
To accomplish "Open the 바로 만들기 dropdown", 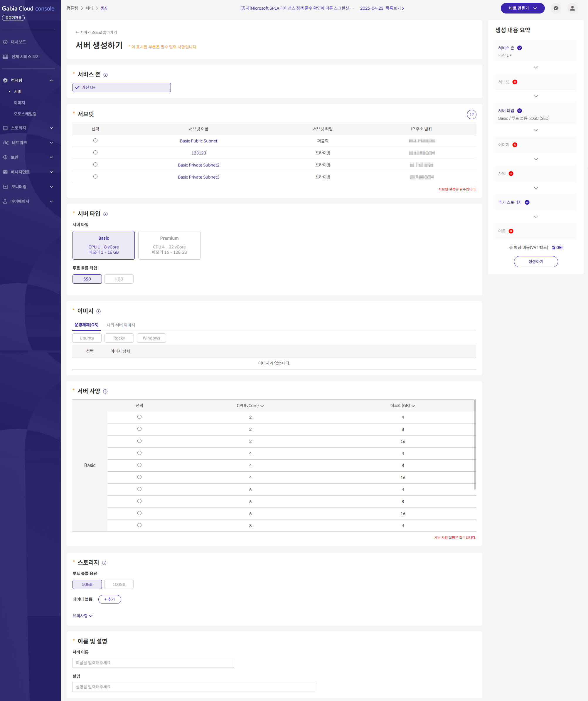I will tap(522, 8).
